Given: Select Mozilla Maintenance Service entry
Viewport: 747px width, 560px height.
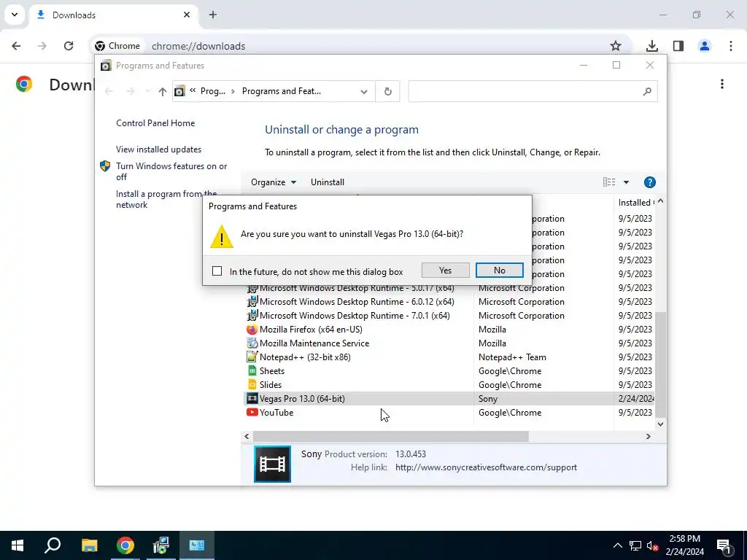Looking at the screenshot, I should tap(450, 343).
